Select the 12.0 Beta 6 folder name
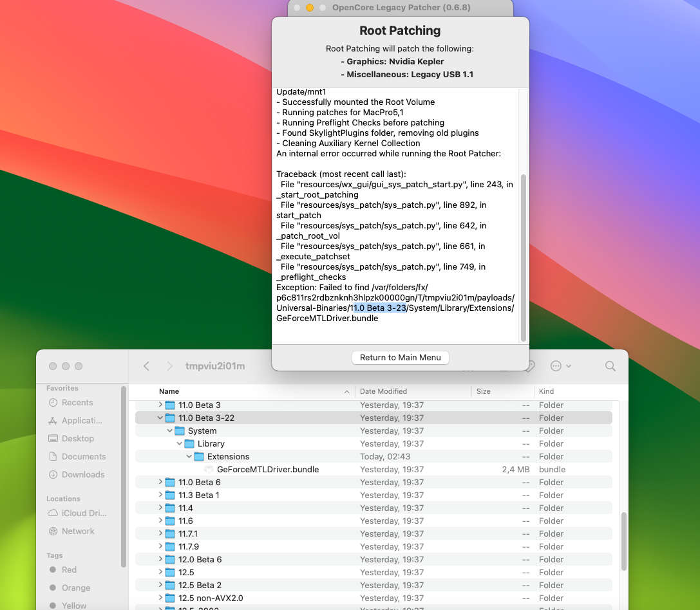Image resolution: width=700 pixels, height=610 pixels. (x=200, y=560)
